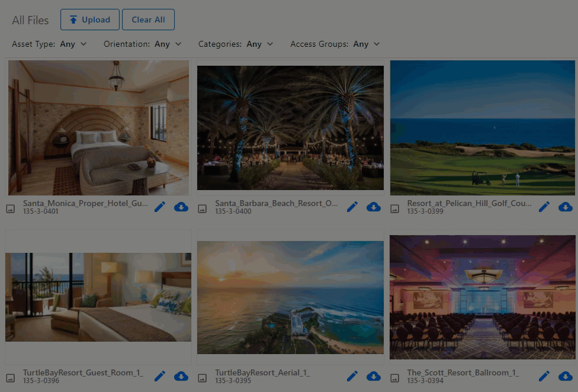Edit TurtleBayResort_Guest_Room_1_ with pencil icon
578x392 pixels.
coord(160,376)
